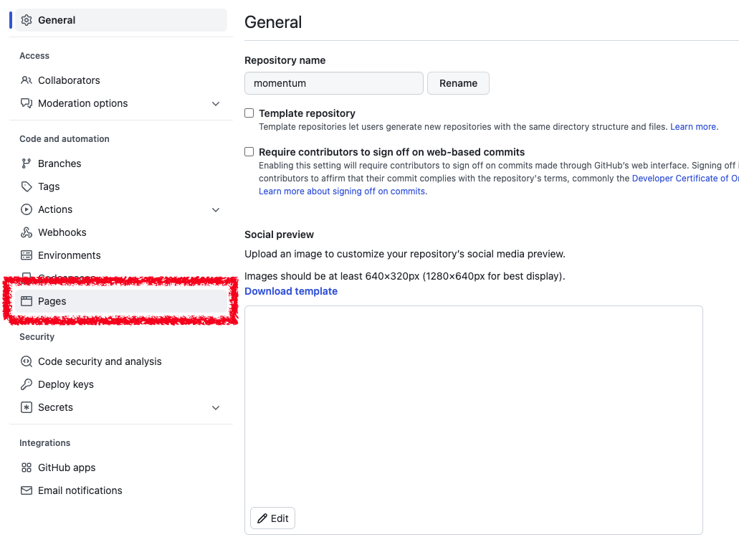739x560 pixels.
Task: Go to Branches settings
Action: click(120, 163)
